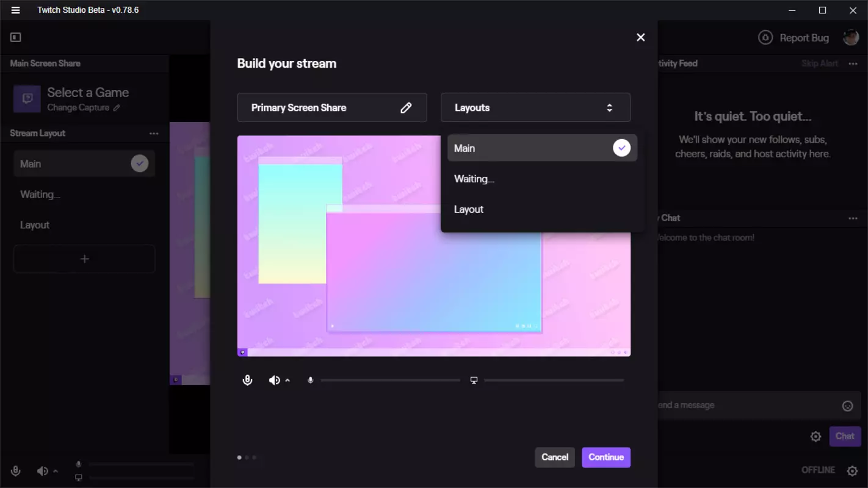Click the Select a Game icon

coord(27,99)
